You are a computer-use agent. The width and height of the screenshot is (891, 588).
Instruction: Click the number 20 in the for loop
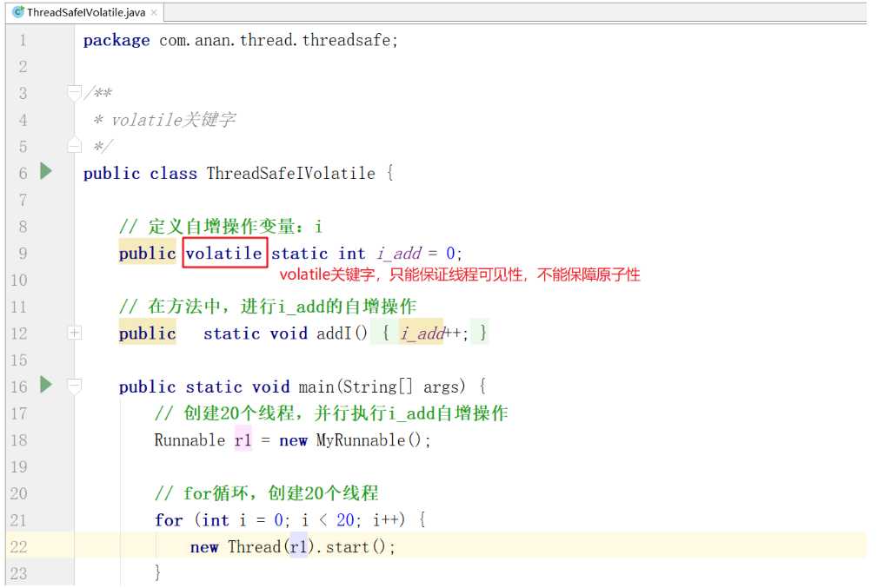point(345,520)
